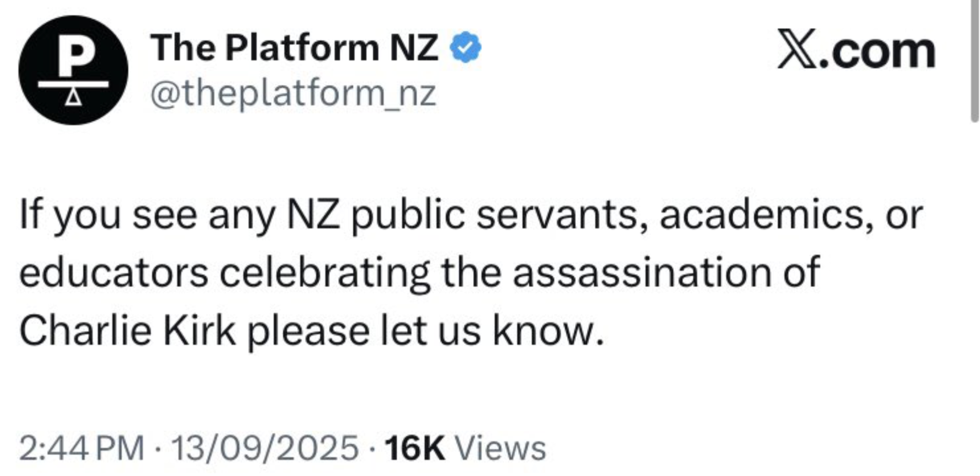Click the bold 16K view count
Viewport: 980px width, 476px height.
click(415, 448)
